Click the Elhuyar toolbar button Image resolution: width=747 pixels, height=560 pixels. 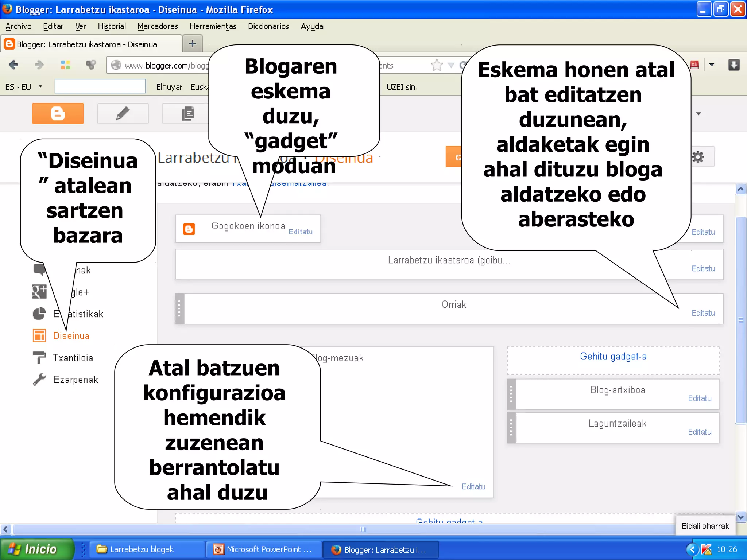pos(169,87)
